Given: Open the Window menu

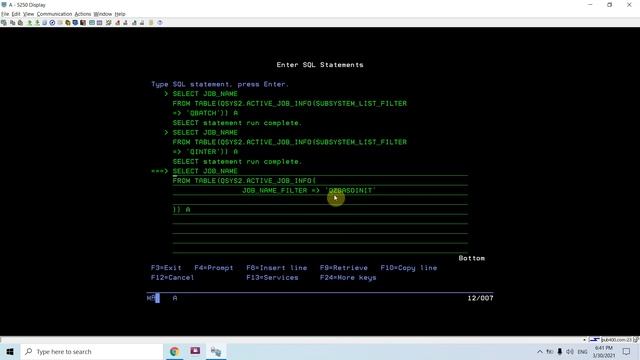Looking at the screenshot, I should 102,14.
